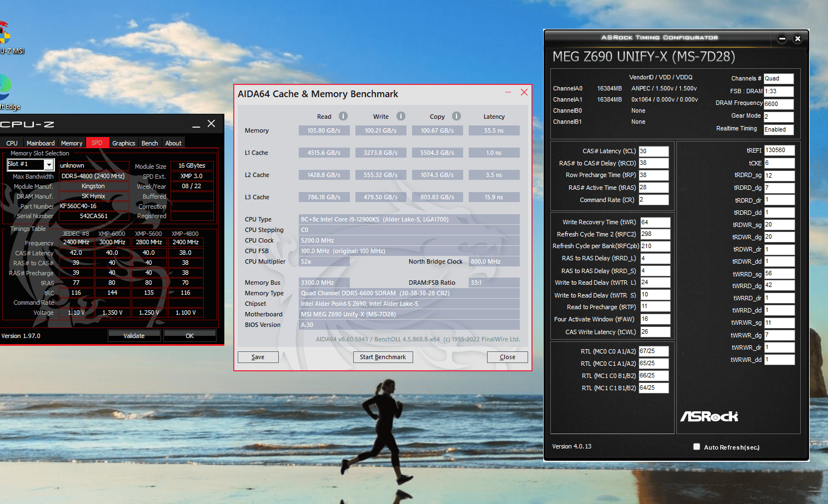Image resolution: width=828 pixels, height=504 pixels.
Task: Click the Module Manuf. Kingston value
Action: click(94, 186)
